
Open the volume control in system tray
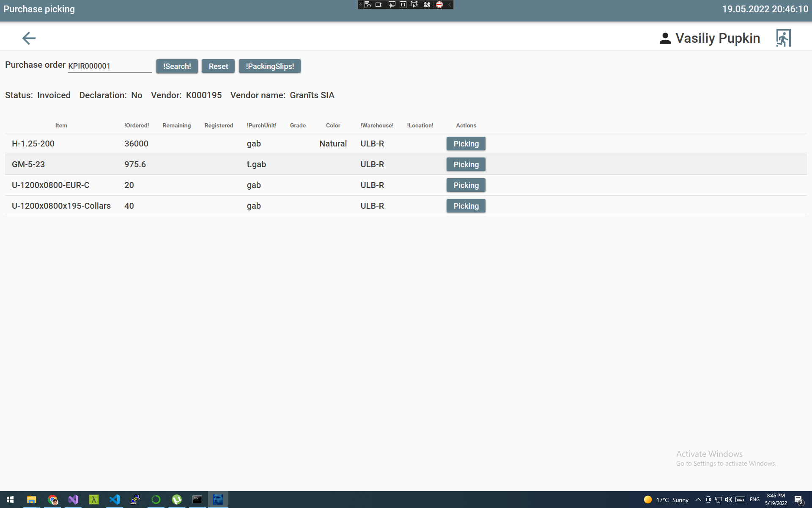(x=728, y=500)
